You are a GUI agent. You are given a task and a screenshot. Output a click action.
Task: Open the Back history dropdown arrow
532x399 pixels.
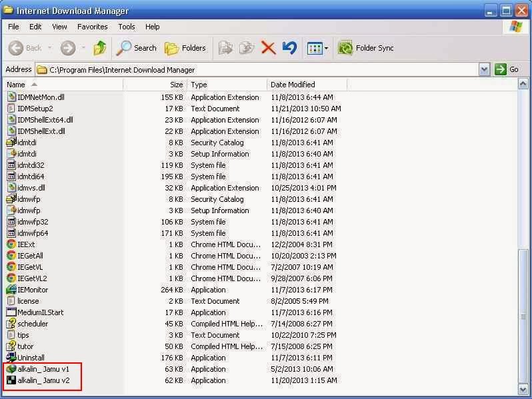tap(50, 48)
